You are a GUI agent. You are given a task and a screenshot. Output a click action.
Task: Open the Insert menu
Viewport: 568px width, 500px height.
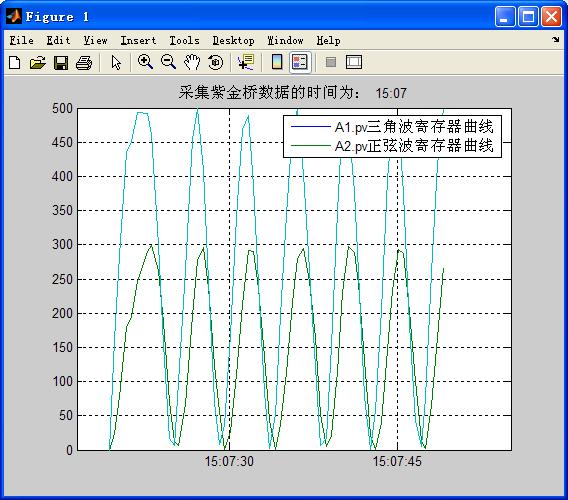(x=138, y=40)
